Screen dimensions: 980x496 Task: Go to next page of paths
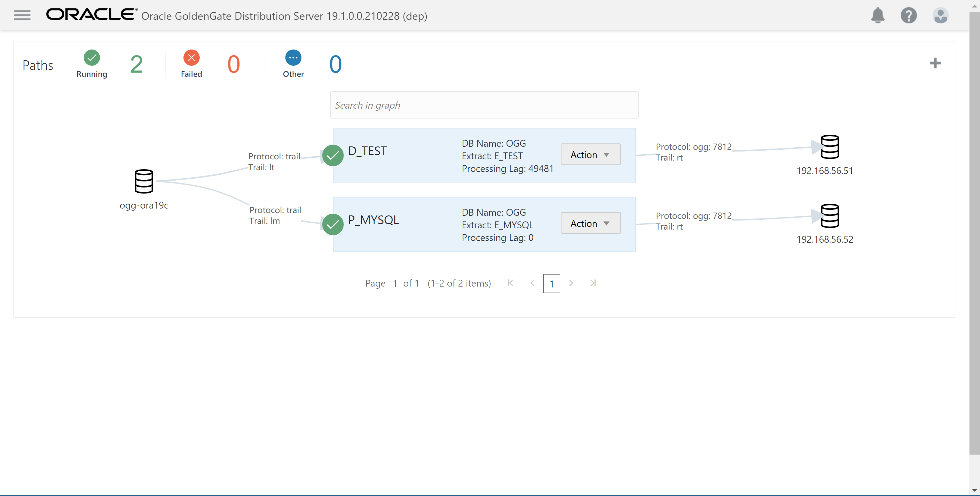point(571,283)
